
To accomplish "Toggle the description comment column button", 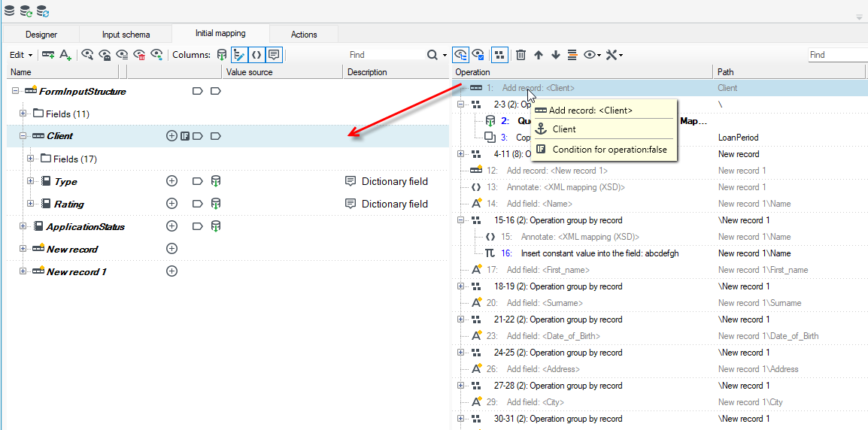I will coord(274,55).
